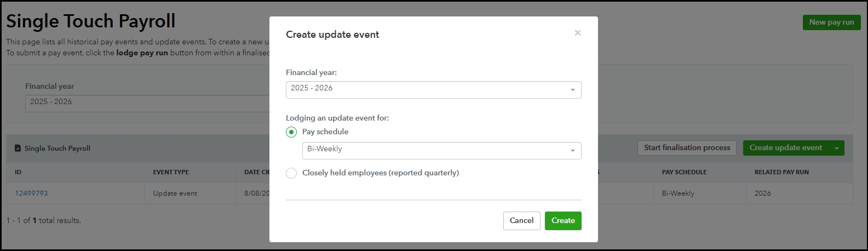Viewport: 868px width, 251px height.
Task: Open the background Financial year filter
Action: (148, 104)
